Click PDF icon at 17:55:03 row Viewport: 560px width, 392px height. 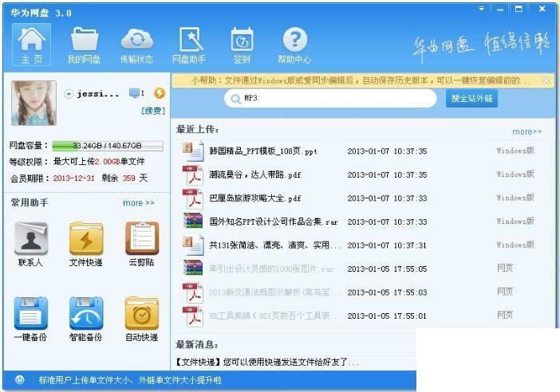coord(193,292)
